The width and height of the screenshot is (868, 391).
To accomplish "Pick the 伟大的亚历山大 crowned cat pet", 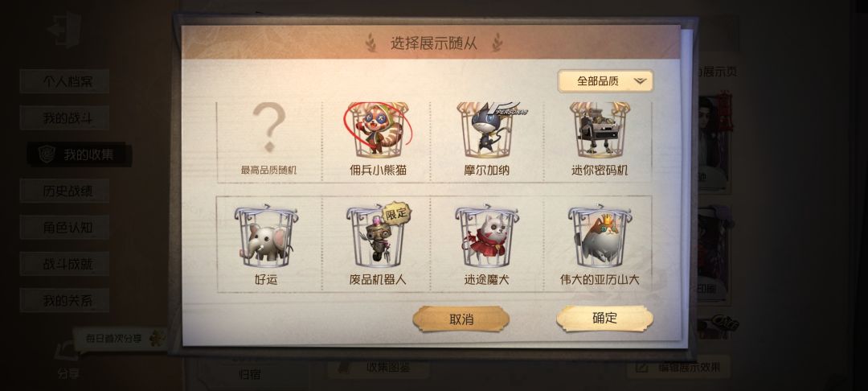I will point(599,244).
